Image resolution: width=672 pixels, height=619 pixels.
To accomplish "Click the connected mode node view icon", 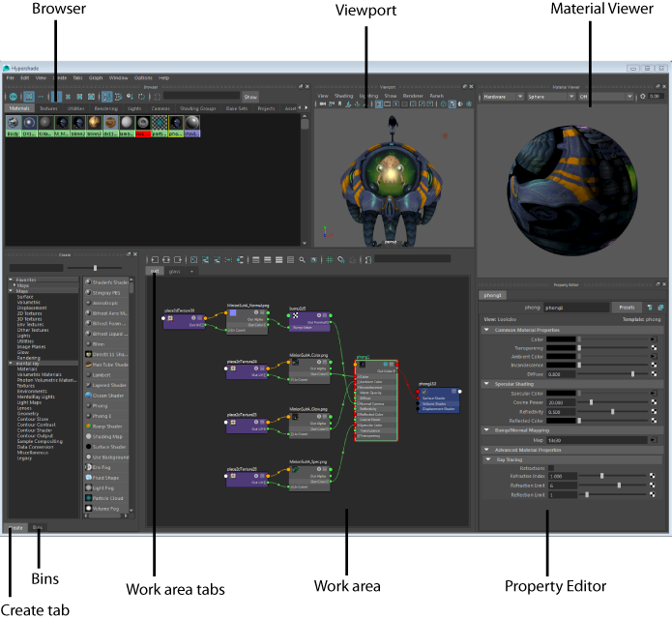I will pos(268,260).
